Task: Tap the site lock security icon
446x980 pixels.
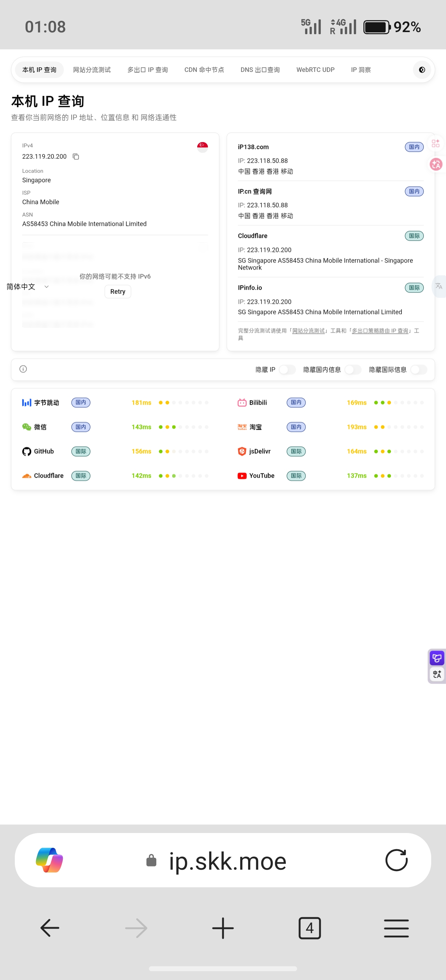Action: click(151, 860)
